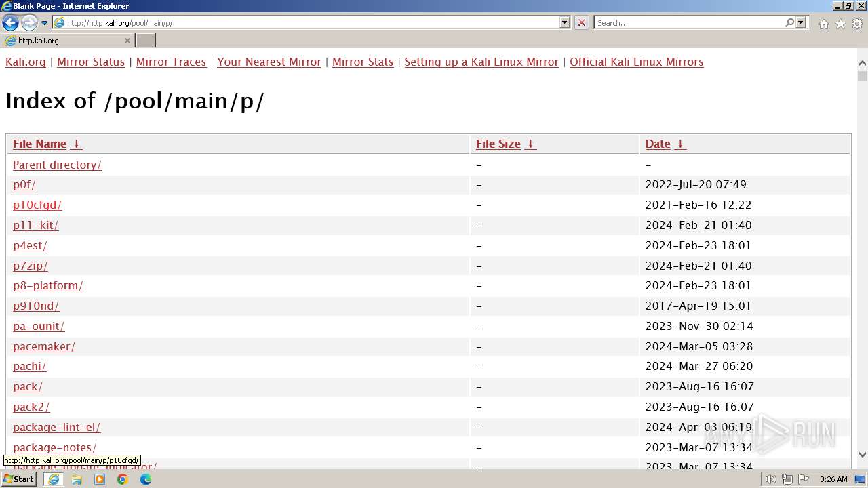Open the media player taskbar icon

point(100,479)
